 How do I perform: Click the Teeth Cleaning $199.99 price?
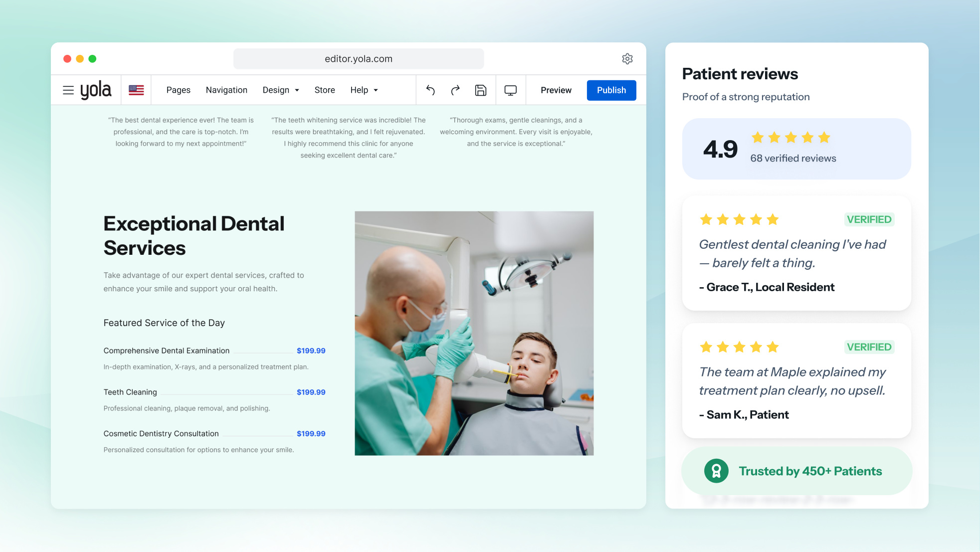(x=311, y=392)
